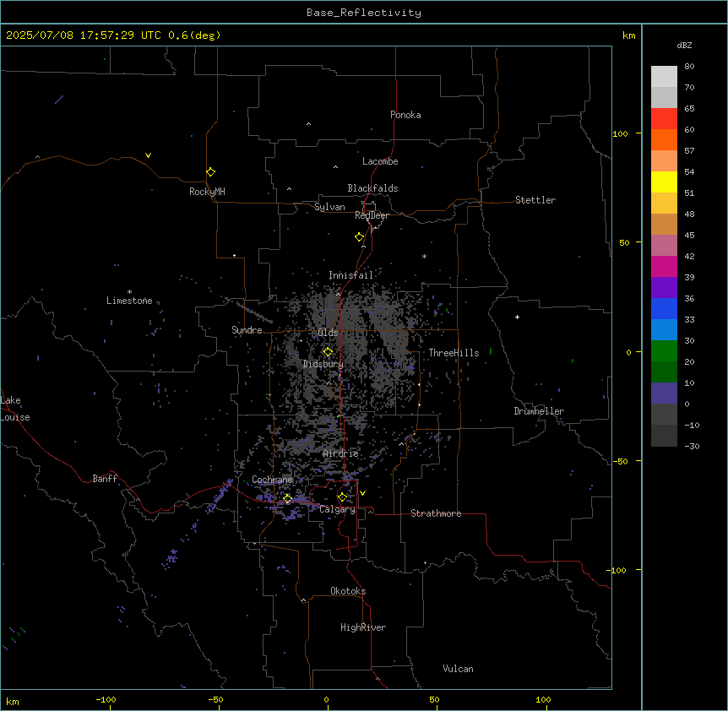
Task: Click the yellow diamond marker below Cochrane
Action: 287,499
